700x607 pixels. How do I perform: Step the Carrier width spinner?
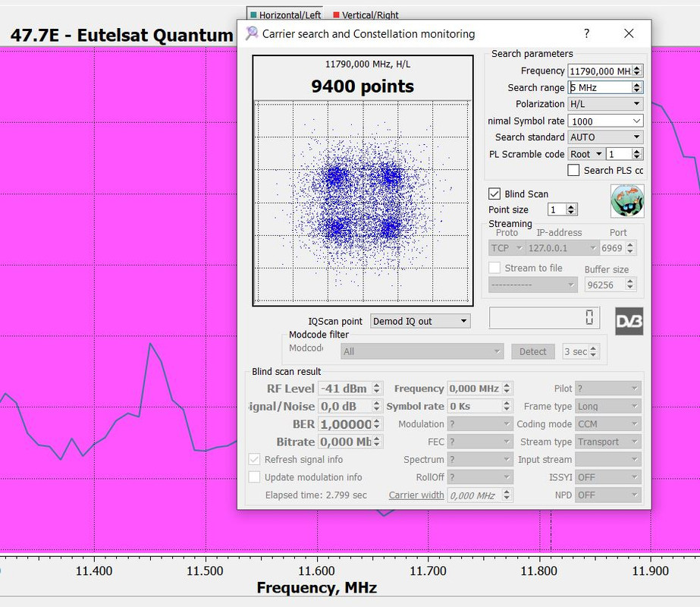coord(507,495)
